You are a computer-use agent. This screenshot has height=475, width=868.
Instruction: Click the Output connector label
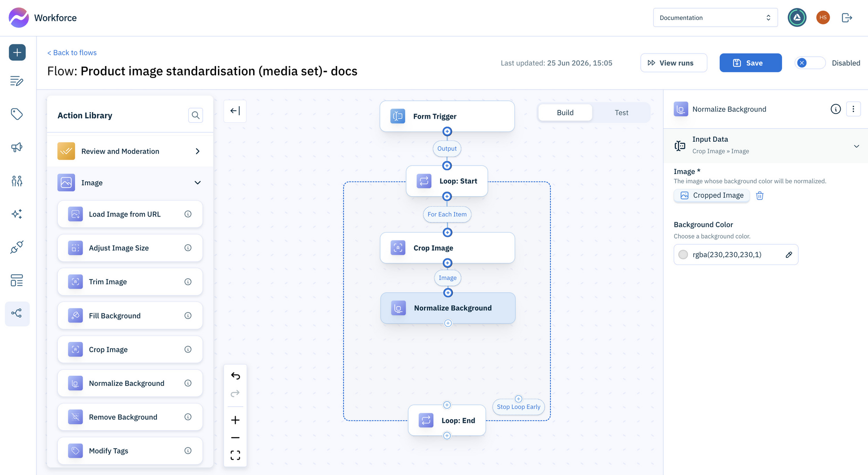point(447,149)
